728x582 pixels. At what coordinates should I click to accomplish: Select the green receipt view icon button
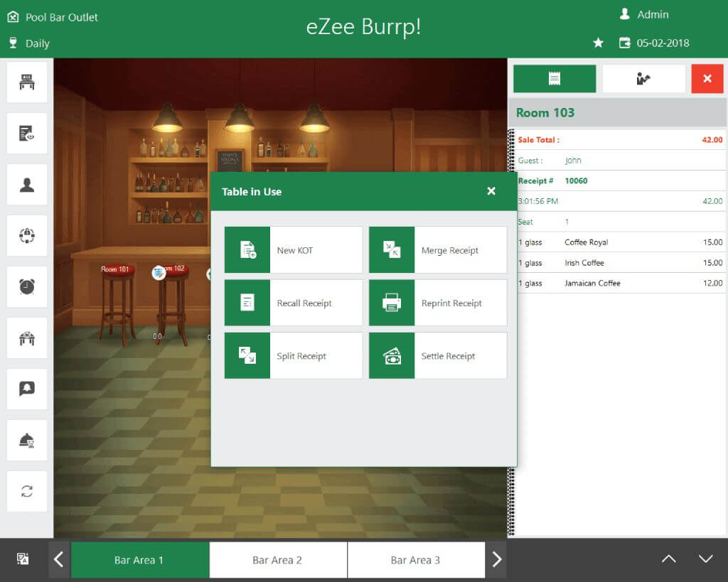click(x=555, y=79)
